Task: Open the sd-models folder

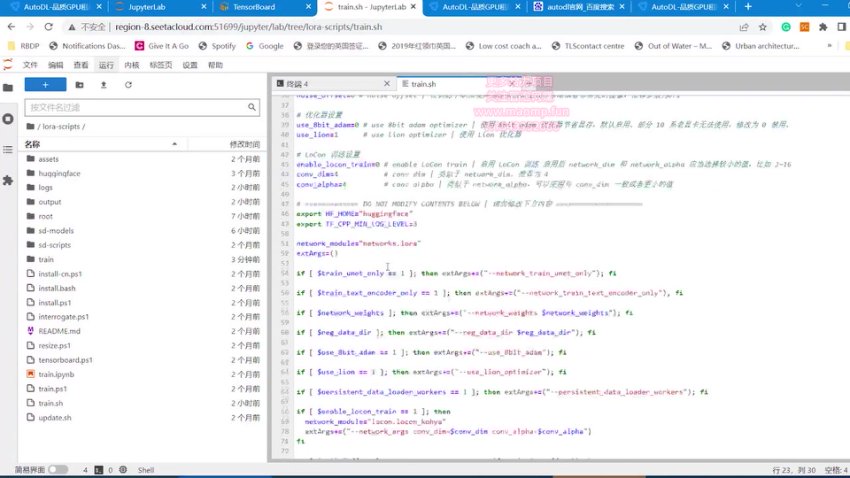Action: coord(56,230)
